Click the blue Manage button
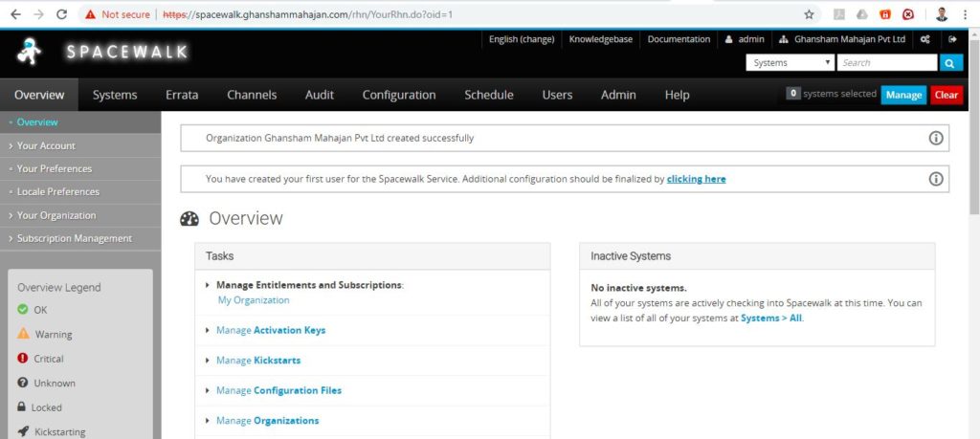Viewport: 980px width, 439px height. [903, 95]
